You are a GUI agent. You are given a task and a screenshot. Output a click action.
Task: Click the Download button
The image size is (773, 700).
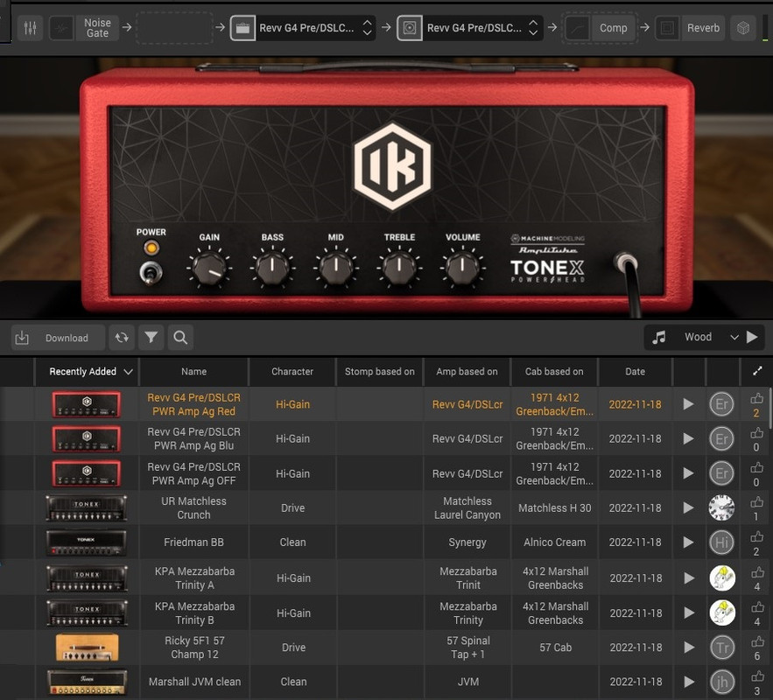58,338
